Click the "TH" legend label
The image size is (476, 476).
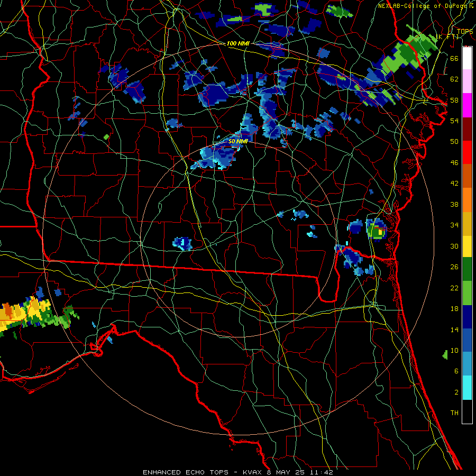pos(454,413)
